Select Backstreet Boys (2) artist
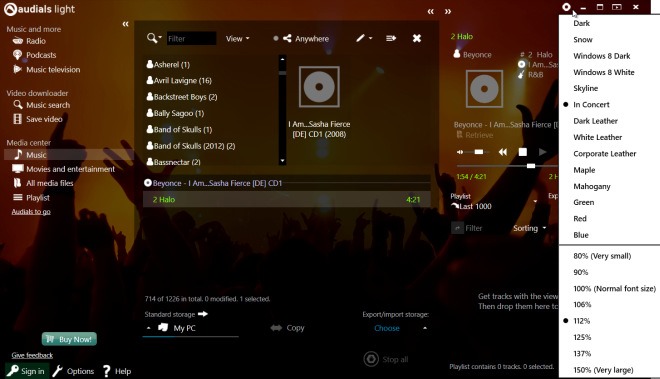660x379 pixels. [182, 97]
